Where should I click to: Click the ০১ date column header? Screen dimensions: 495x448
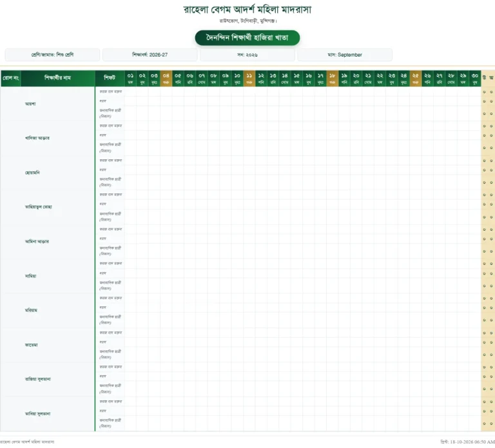click(x=130, y=78)
